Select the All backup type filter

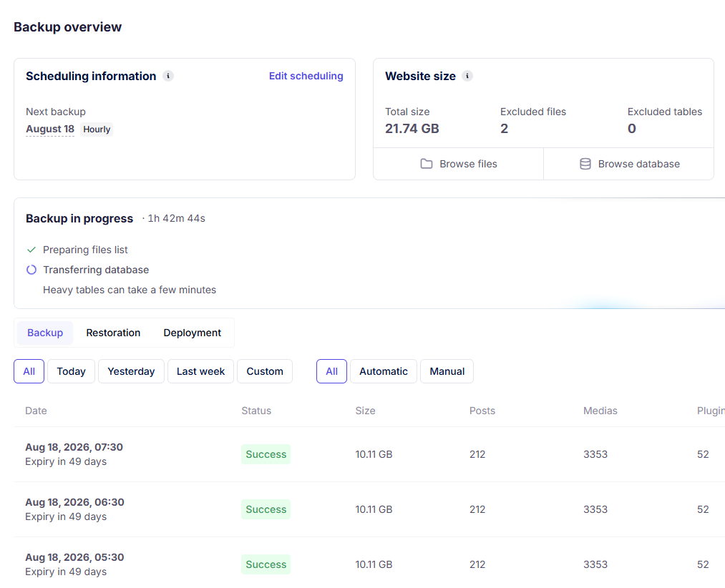331,371
